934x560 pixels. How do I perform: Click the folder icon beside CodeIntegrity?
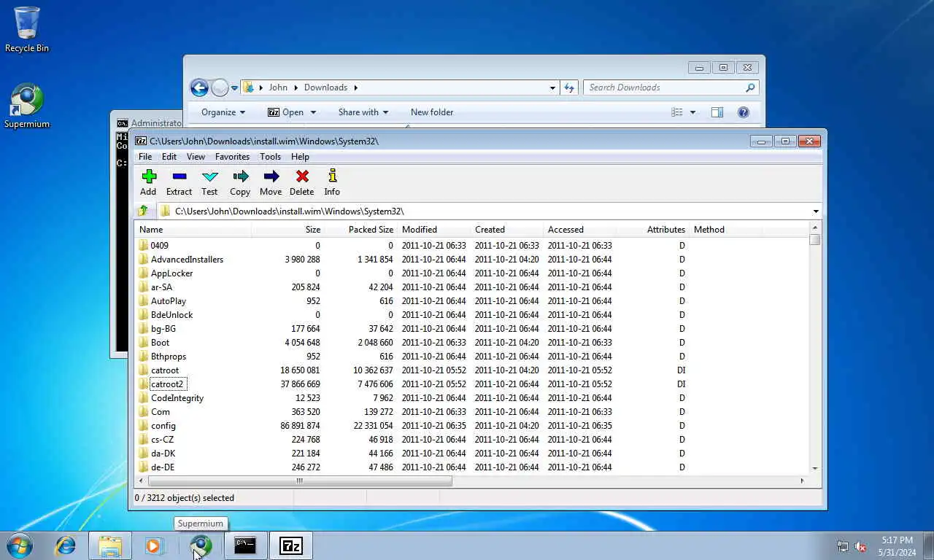pyautogui.click(x=144, y=398)
